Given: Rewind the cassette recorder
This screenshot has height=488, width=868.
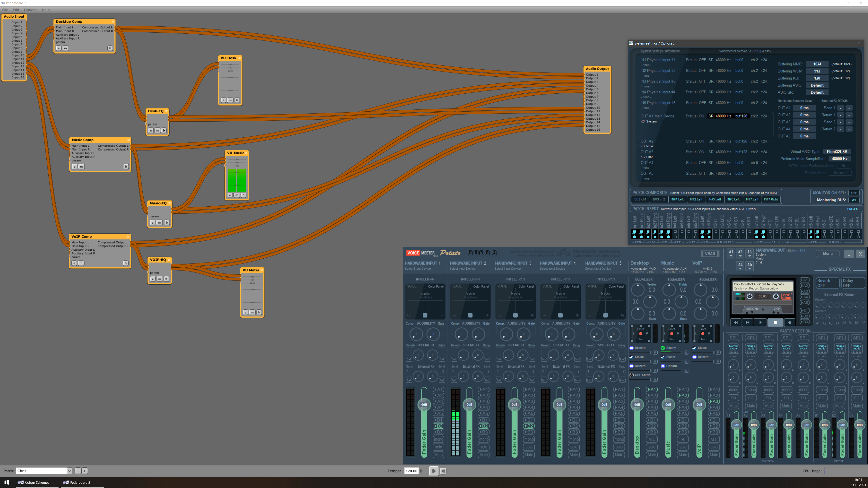Looking at the screenshot, I should click(736, 323).
